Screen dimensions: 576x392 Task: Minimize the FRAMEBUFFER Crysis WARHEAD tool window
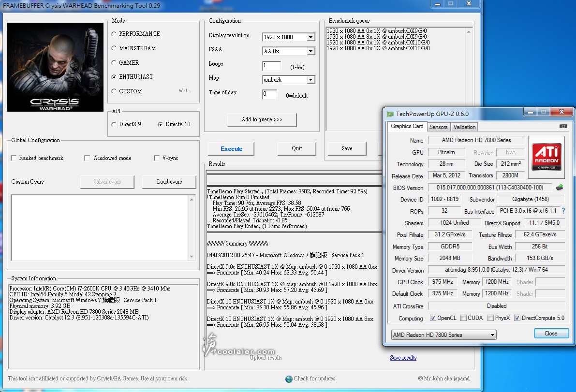point(437,4)
